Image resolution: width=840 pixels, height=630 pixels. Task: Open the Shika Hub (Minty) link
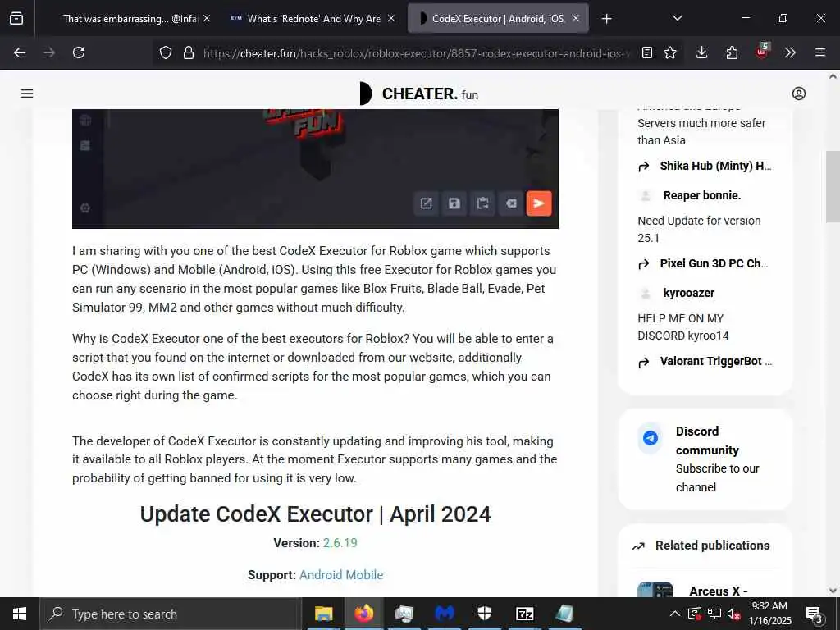715,166
